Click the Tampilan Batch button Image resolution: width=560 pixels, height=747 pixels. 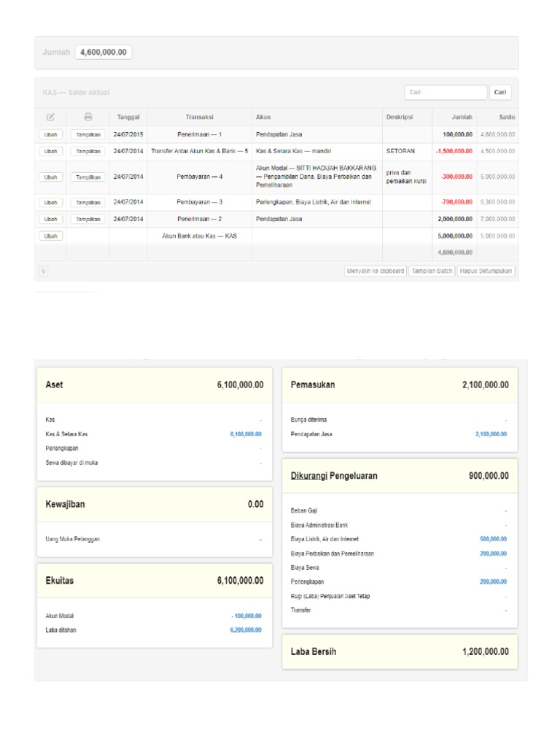point(432,271)
